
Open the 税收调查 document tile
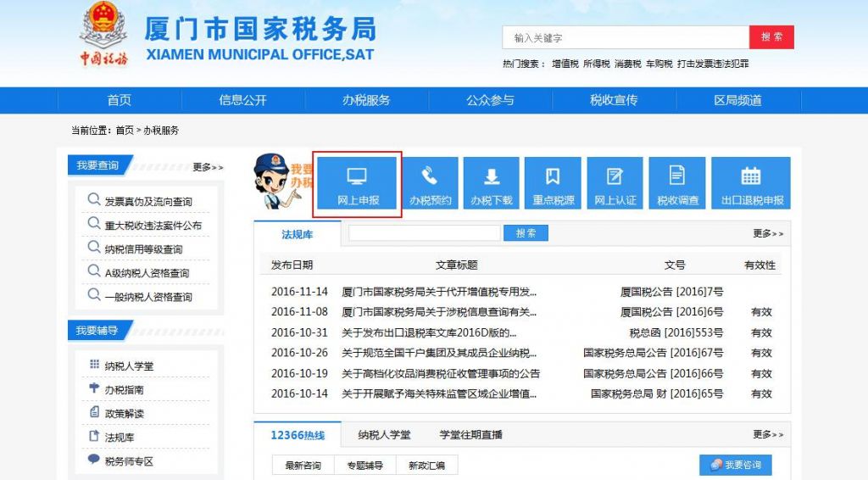(x=677, y=183)
